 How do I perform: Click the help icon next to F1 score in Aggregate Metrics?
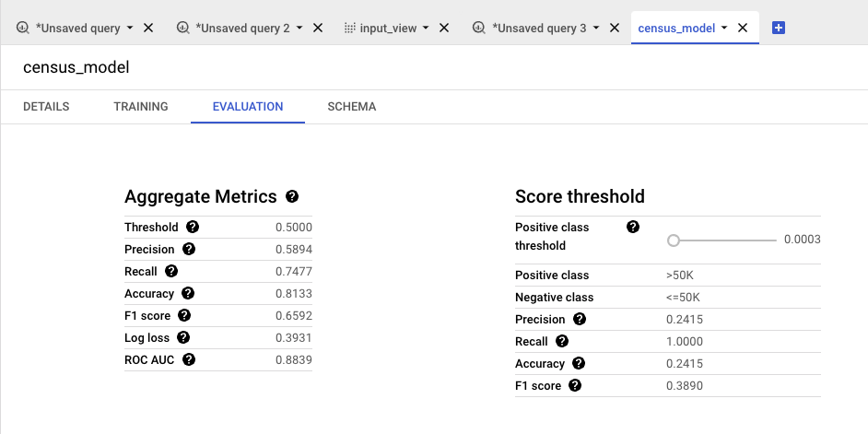pyautogui.click(x=184, y=315)
